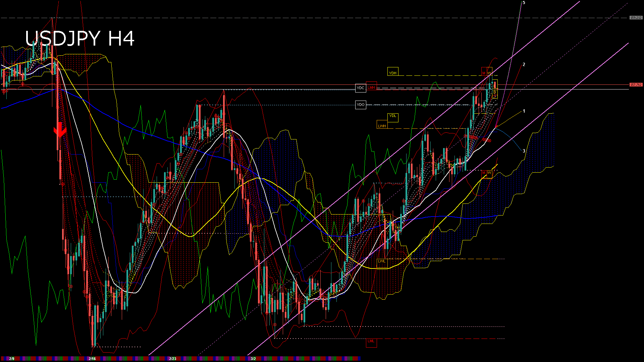Viewport: 644px width, 362px height.
Task: Select the 2/23 date label
Action: (x=173, y=358)
